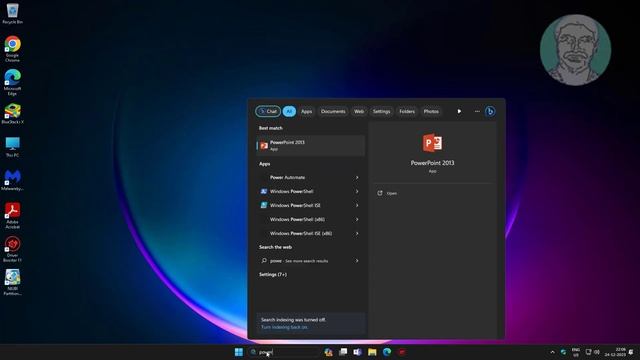Viewport: 640px width, 360px height.
Task: Click the Settings (7+) group heading
Action: [x=273, y=275]
